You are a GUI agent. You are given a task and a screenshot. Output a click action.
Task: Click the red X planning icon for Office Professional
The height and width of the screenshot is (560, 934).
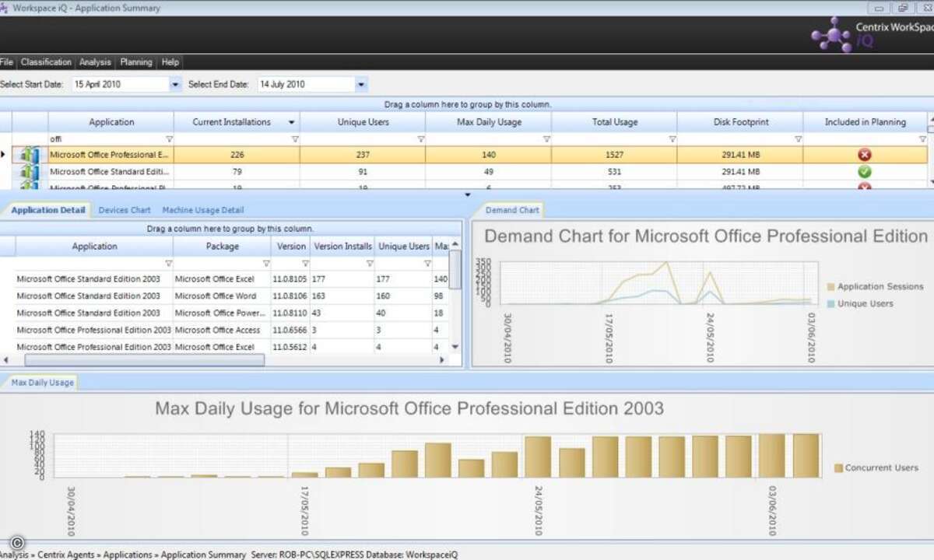[x=865, y=155]
